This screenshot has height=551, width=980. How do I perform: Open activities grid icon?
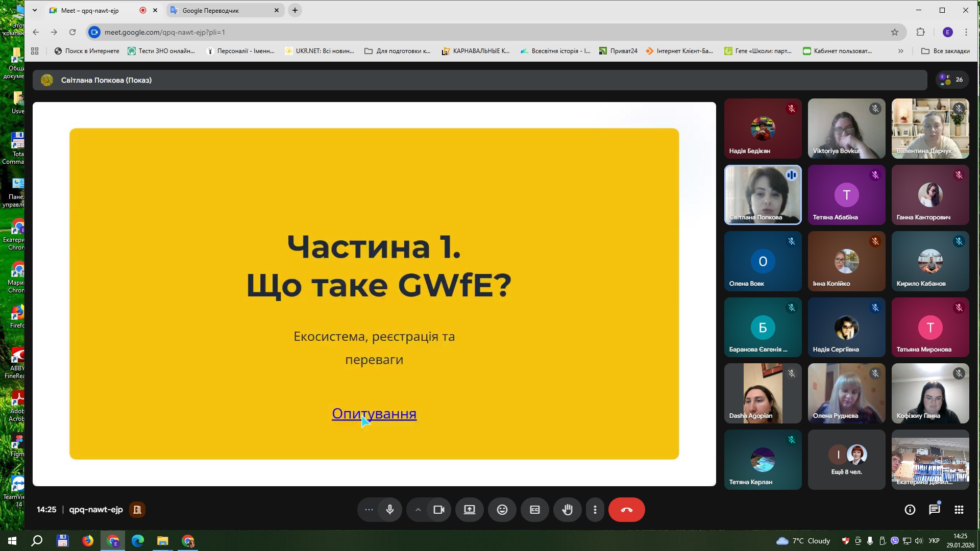point(959,510)
